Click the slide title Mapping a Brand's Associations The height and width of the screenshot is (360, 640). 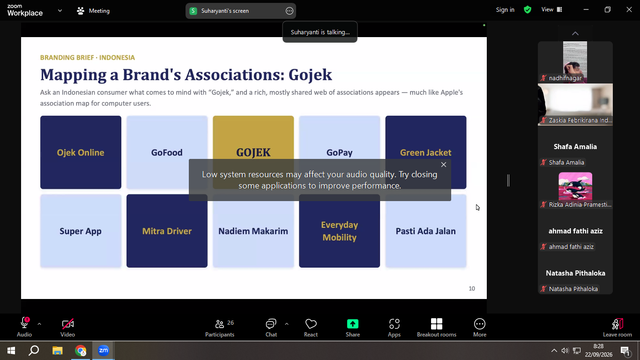tap(186, 75)
